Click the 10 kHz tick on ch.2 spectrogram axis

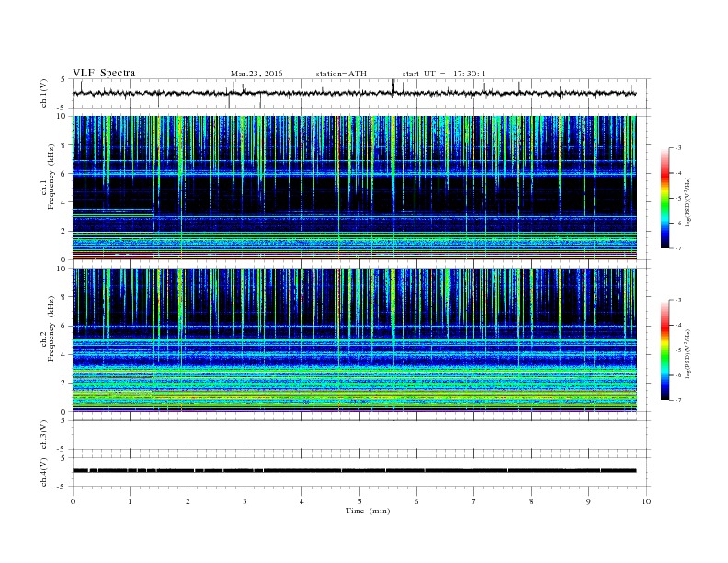coord(63,269)
